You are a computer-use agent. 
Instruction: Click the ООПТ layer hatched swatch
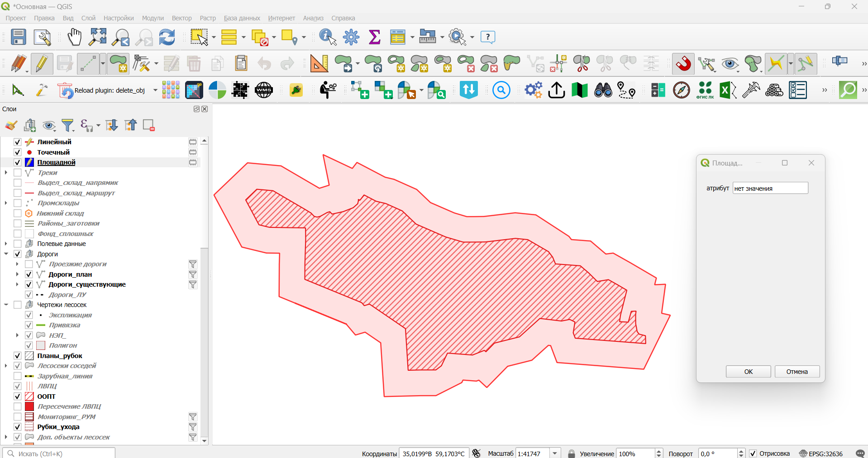(x=29, y=397)
